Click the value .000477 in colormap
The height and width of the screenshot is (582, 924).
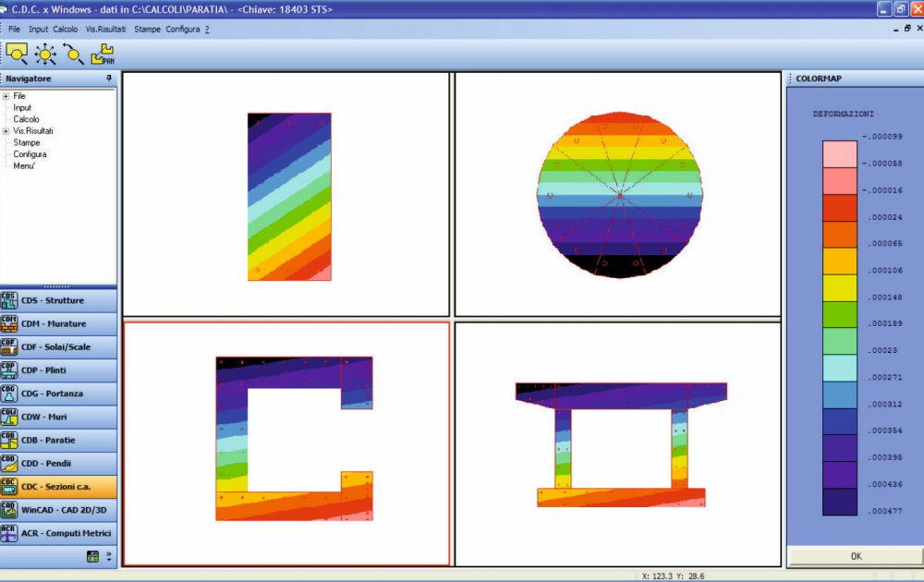884,511
